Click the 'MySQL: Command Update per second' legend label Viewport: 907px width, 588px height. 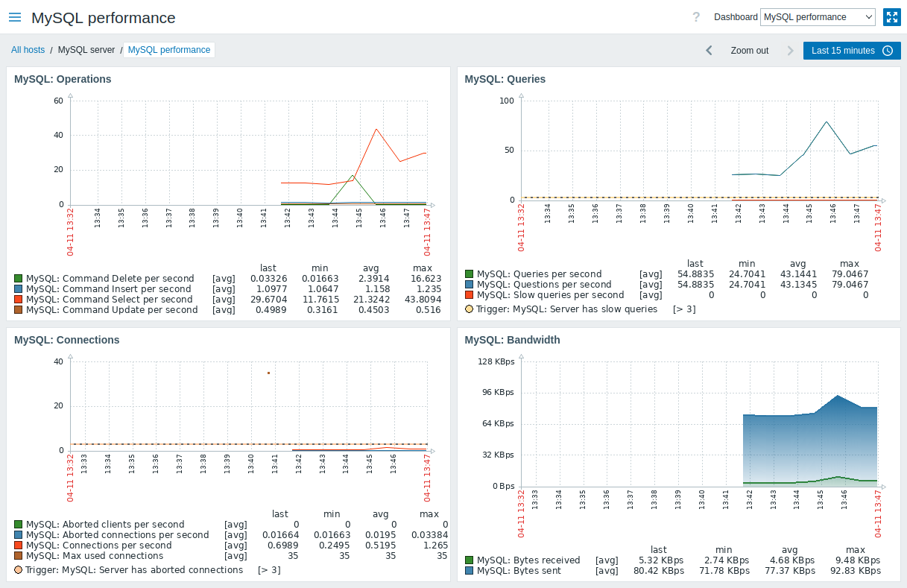[112, 310]
